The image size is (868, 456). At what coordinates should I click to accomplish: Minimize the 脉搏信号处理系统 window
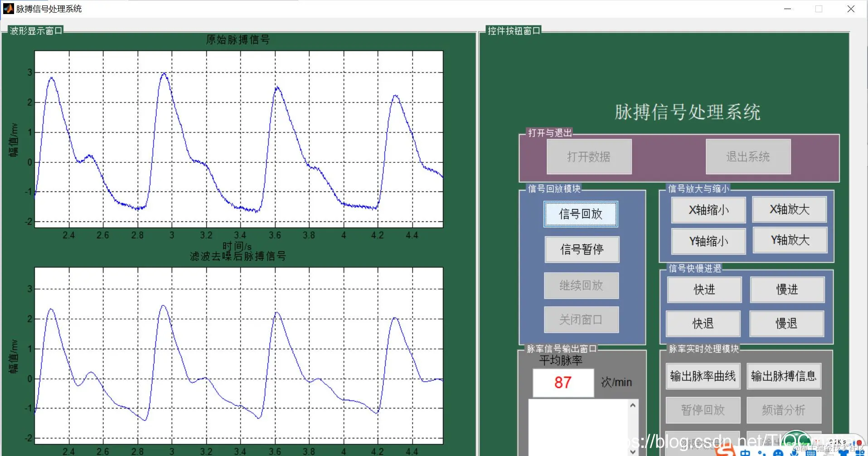[x=788, y=9]
